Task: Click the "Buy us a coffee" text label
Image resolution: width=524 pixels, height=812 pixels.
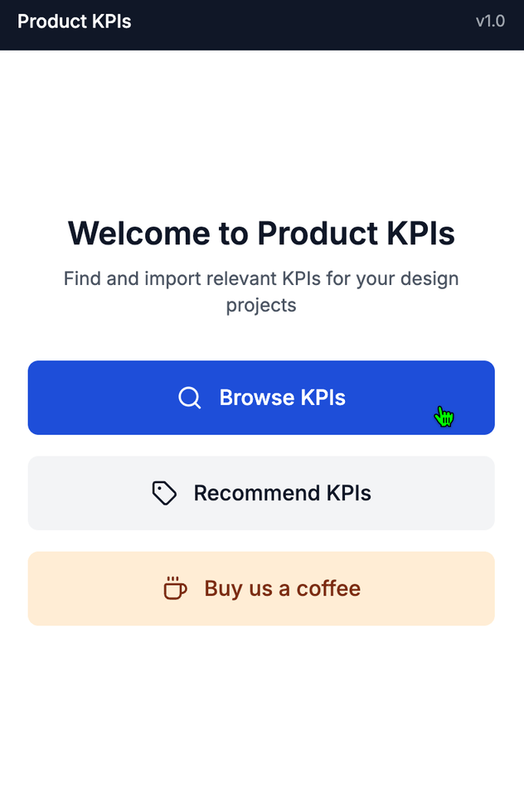Action: pos(283,589)
